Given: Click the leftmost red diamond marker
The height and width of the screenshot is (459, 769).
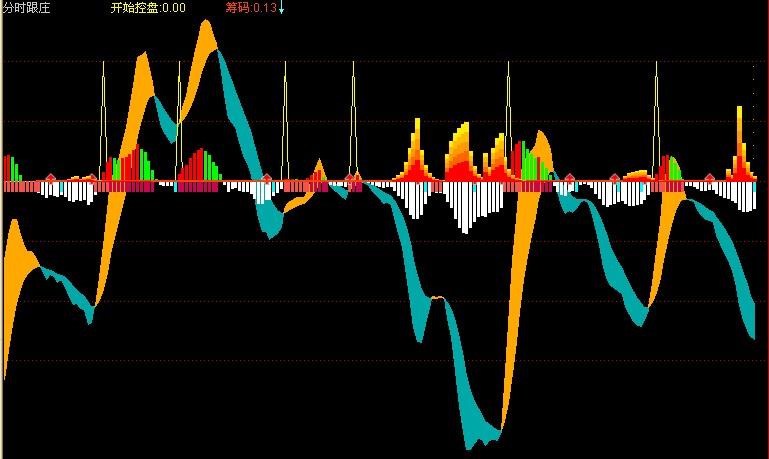Looking at the screenshot, I should click(51, 178).
